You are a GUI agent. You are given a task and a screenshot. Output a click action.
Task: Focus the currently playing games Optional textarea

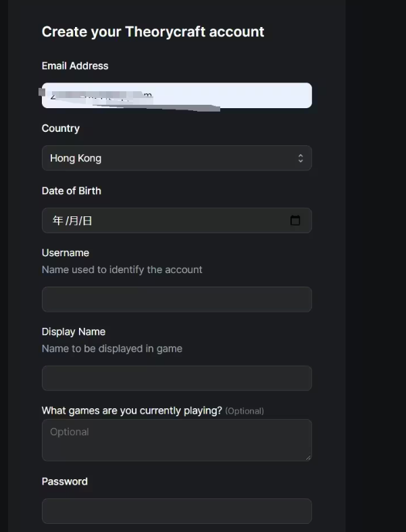[x=177, y=440]
